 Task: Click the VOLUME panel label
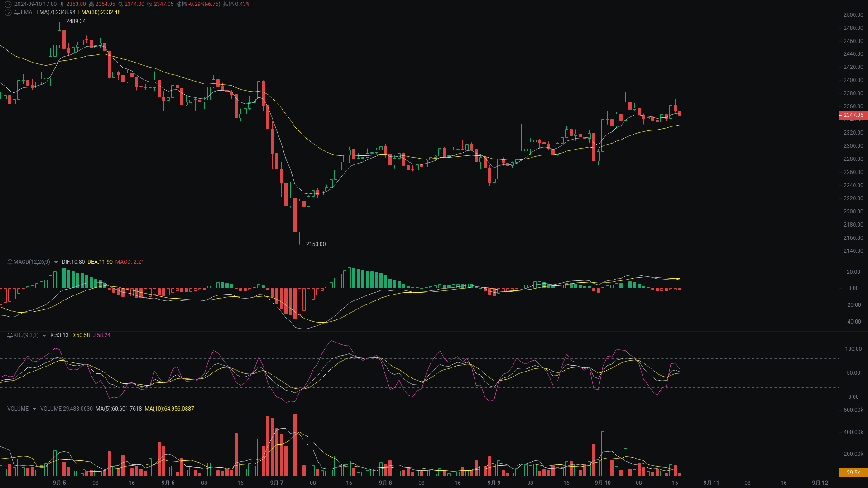(18, 409)
